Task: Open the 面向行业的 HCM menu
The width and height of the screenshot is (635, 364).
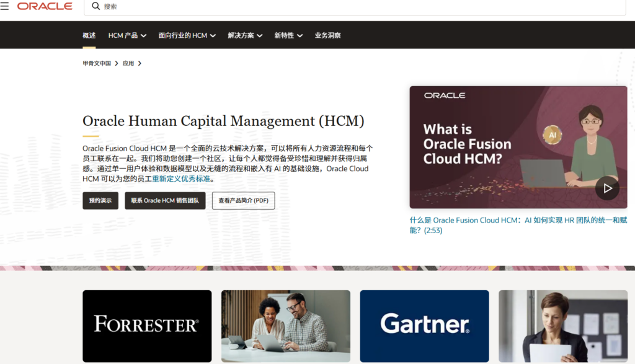Action: (187, 35)
